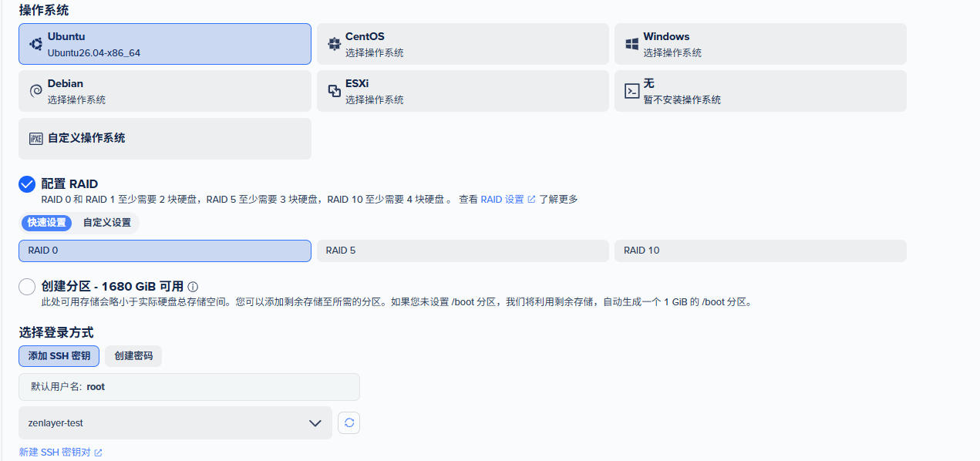
Task: Choose the Debian operating system card
Action: pos(165,91)
